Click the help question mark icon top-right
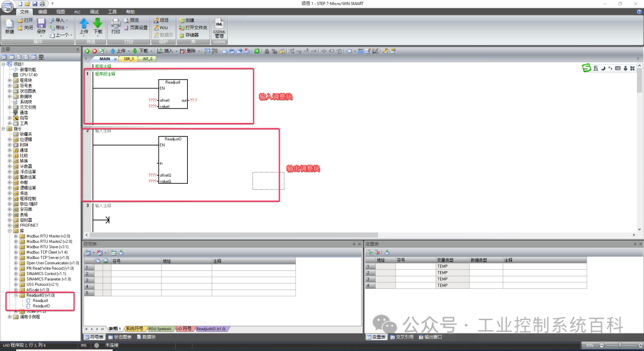This screenshot has width=644, height=351. [639, 12]
